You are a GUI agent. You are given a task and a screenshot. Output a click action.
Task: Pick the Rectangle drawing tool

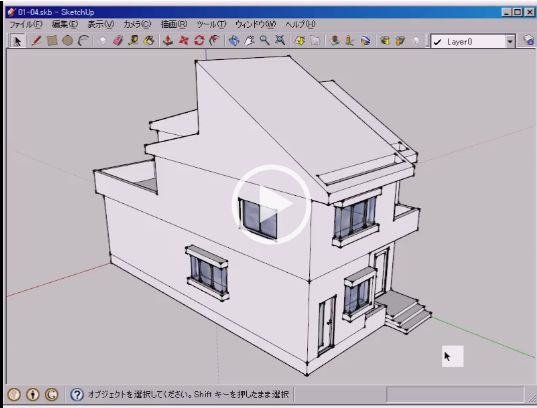pos(52,41)
